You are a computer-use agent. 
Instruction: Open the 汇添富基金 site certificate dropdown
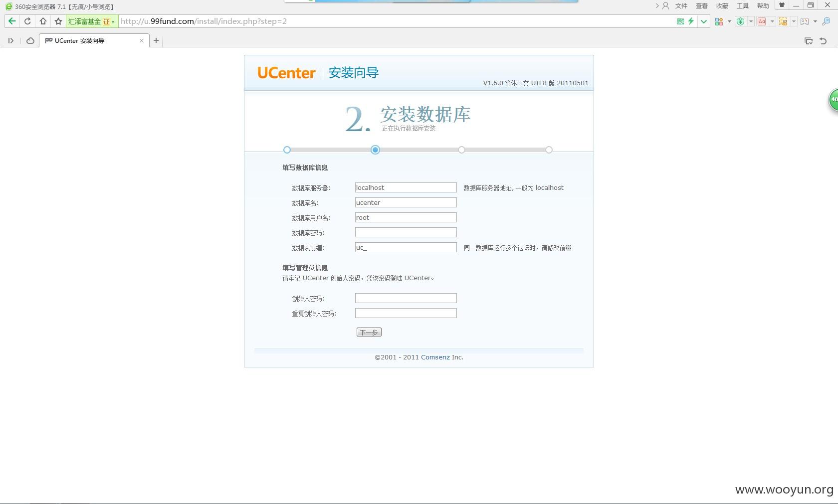[92, 21]
